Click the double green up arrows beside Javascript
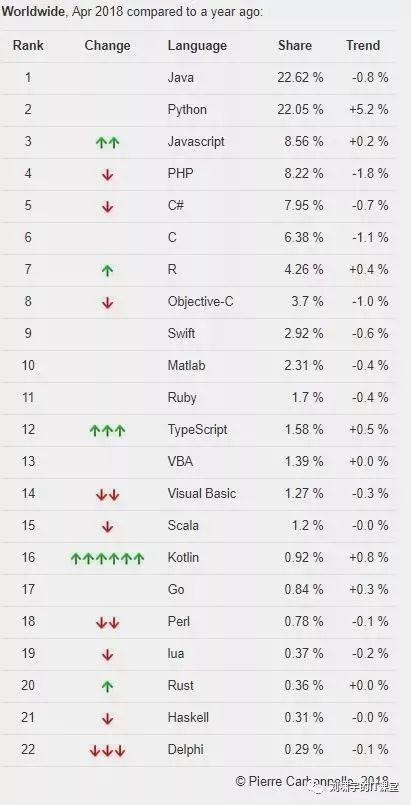411x805 pixels. (107, 143)
